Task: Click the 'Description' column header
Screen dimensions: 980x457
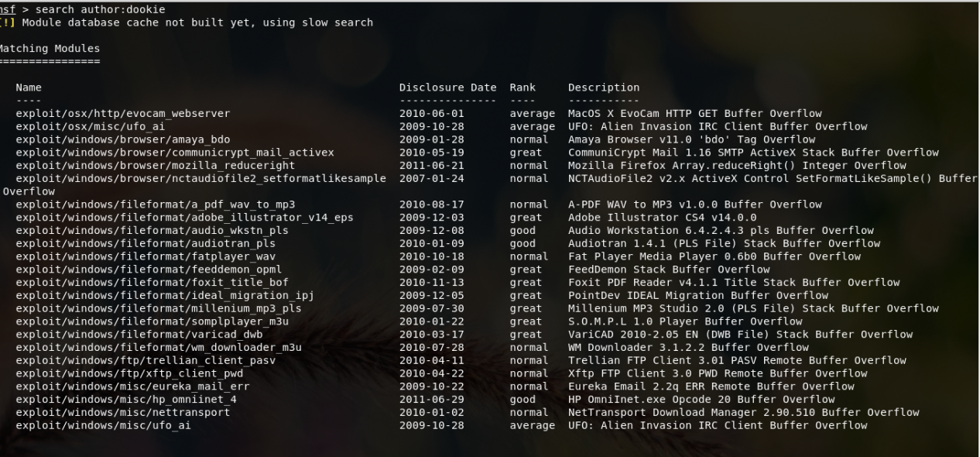Action: click(x=604, y=88)
